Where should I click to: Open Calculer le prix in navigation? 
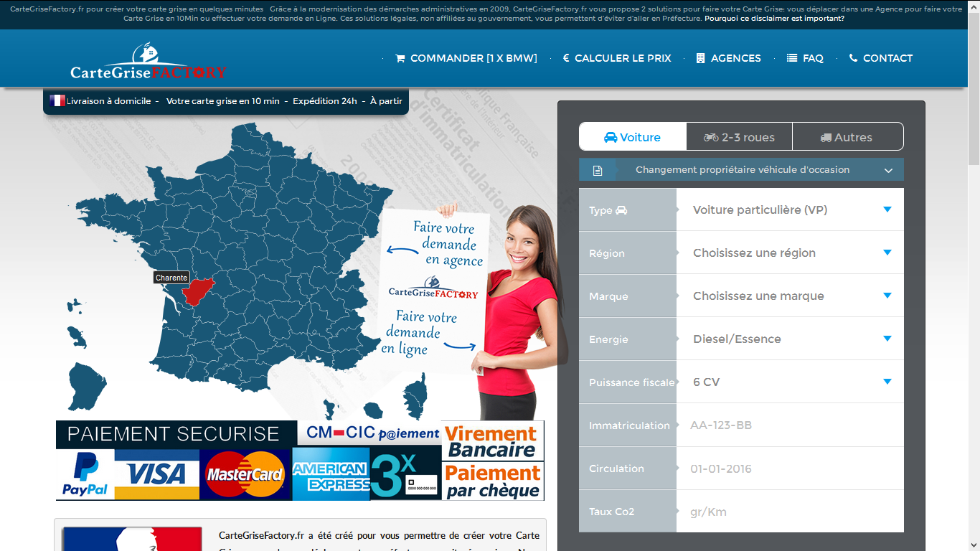[x=617, y=58]
